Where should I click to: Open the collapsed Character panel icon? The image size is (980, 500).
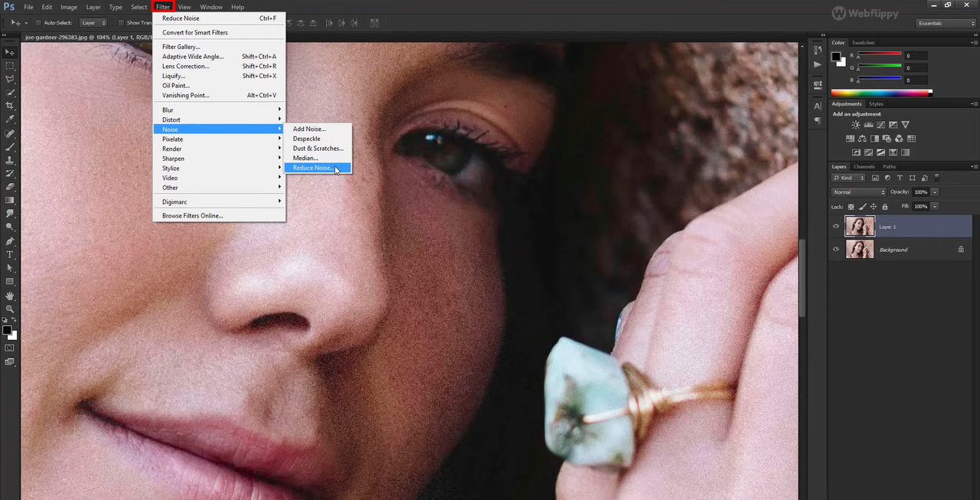click(818, 106)
